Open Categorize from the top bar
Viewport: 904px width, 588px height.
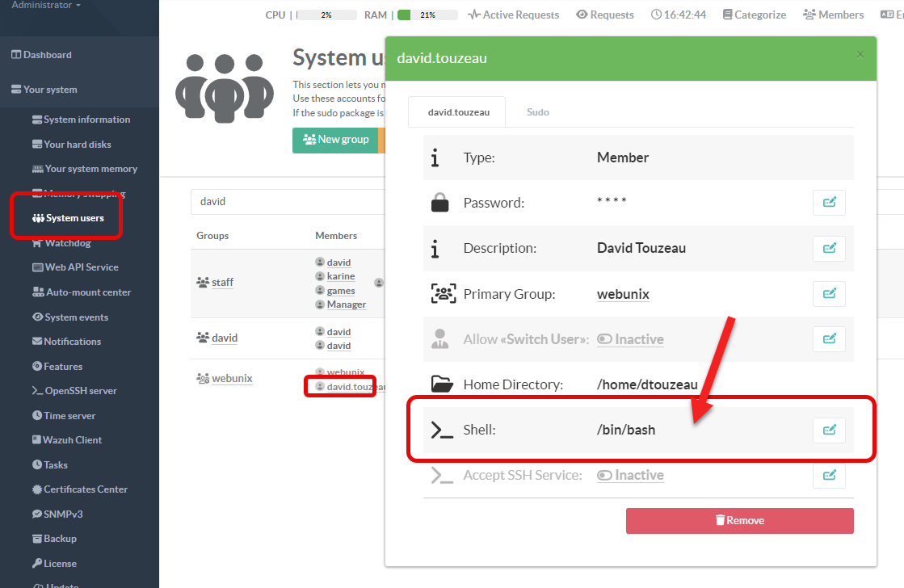pos(754,15)
